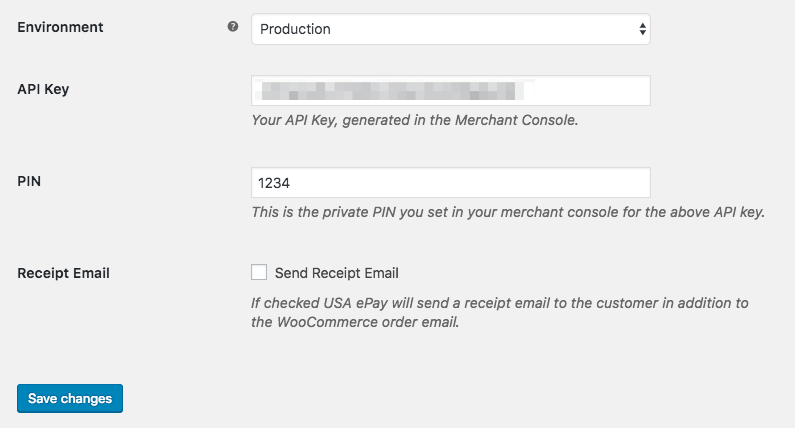Image resolution: width=795 pixels, height=428 pixels.
Task: Focus the API Key input field
Action: tap(451, 91)
